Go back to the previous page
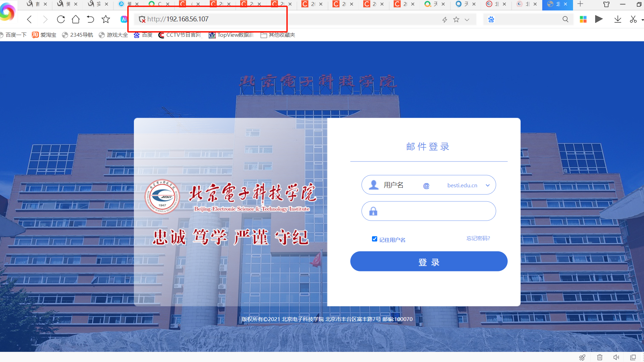 29,19
